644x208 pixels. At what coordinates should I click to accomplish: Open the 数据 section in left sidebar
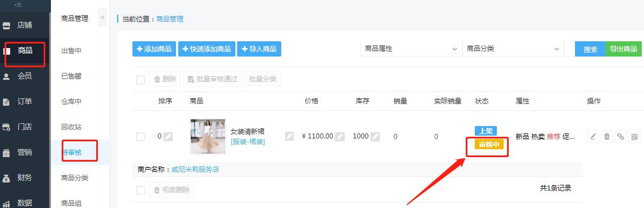coord(25,203)
